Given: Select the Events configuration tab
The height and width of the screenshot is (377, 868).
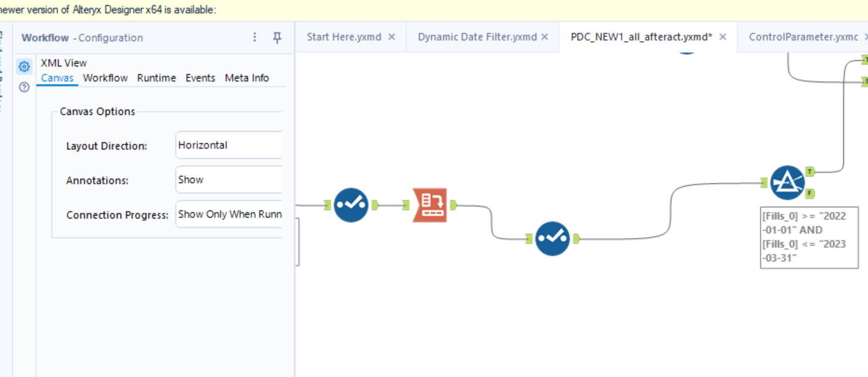Looking at the screenshot, I should point(200,78).
